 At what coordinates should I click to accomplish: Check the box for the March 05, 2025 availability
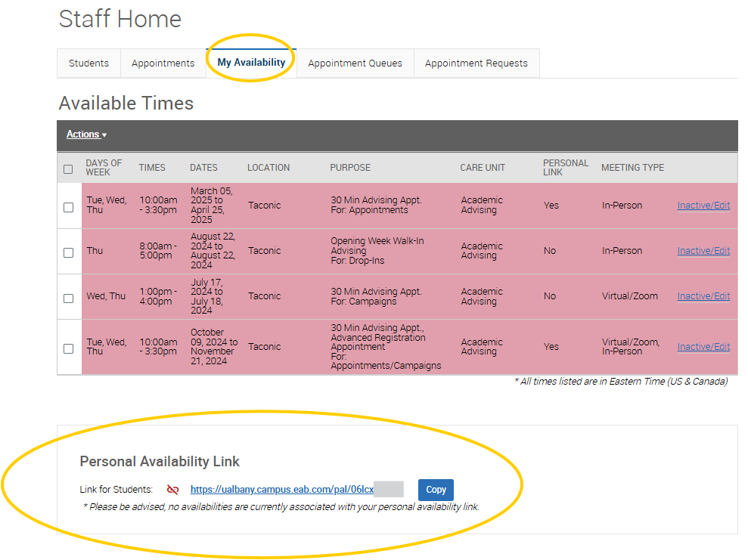(68, 207)
